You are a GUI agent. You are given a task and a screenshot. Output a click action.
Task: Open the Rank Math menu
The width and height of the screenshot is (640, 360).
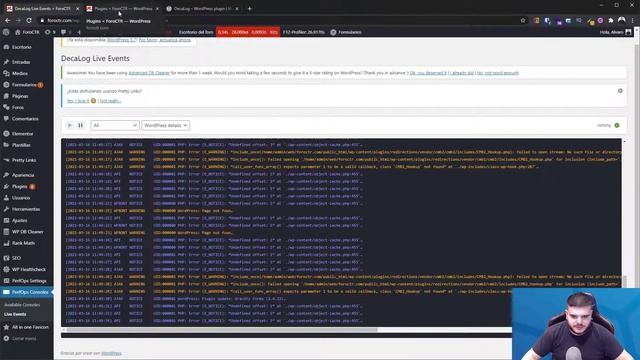click(x=23, y=243)
